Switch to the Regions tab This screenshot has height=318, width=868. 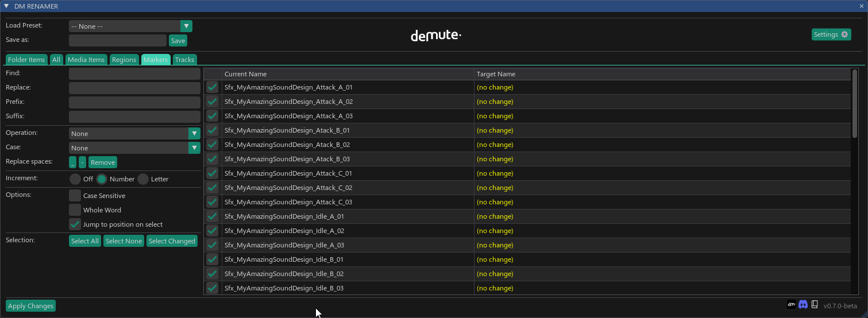point(124,60)
